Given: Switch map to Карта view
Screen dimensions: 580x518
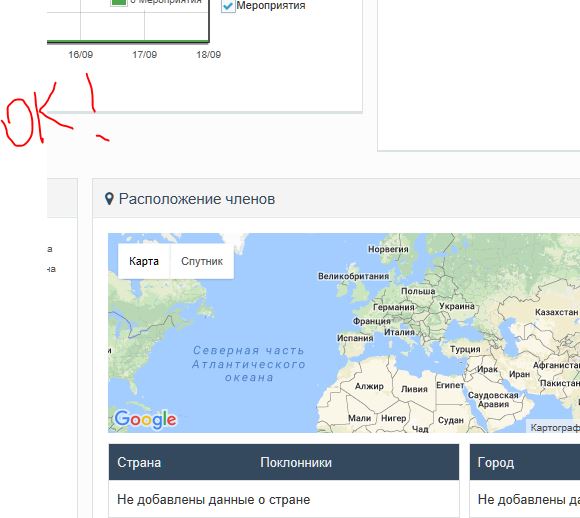Looking at the screenshot, I should click(144, 261).
